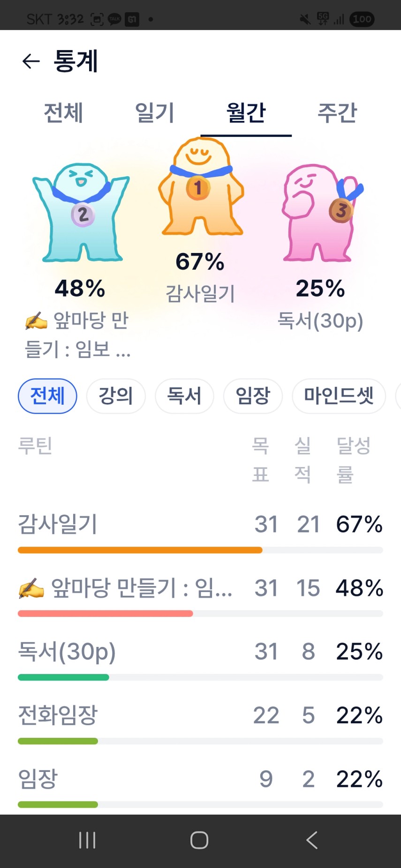Tap the gold medal first-place character
Viewport: 401px width, 868px height.
coord(201,187)
